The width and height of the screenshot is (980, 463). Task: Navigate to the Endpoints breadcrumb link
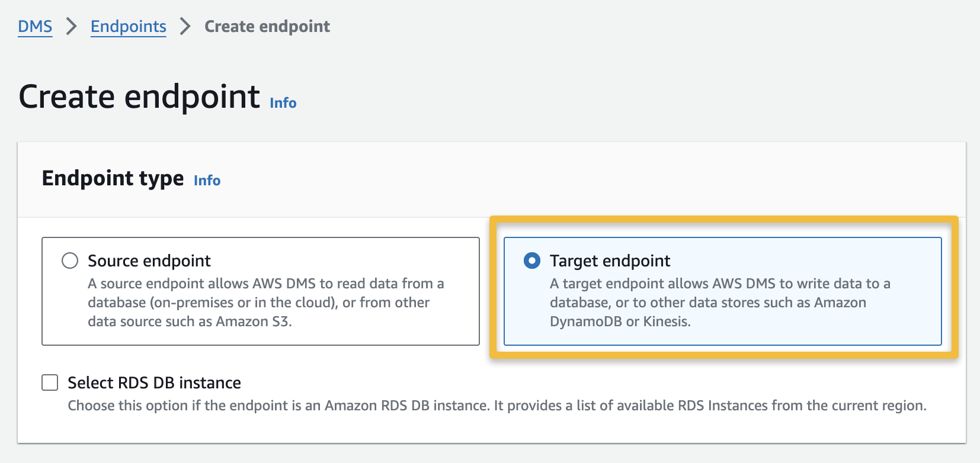tap(128, 27)
